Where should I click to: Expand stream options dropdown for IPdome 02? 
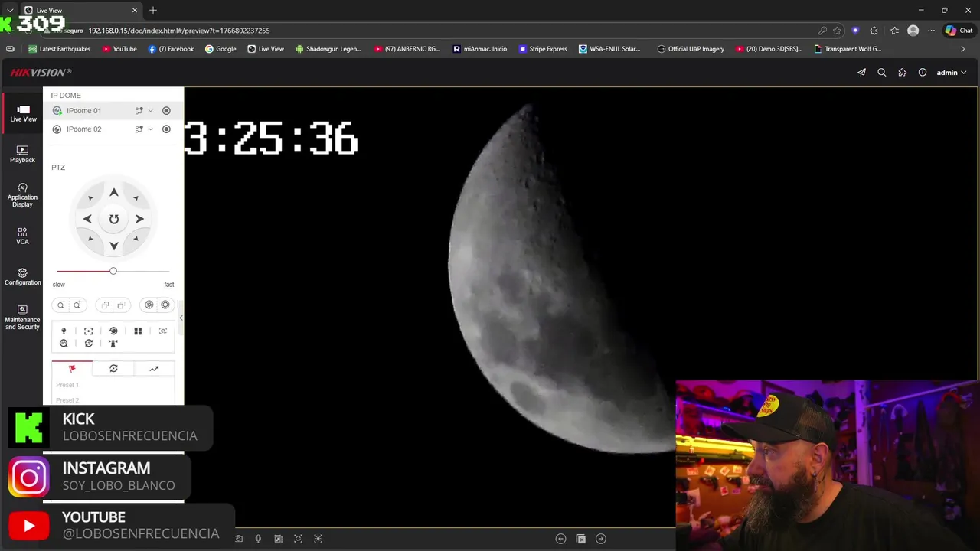click(150, 129)
